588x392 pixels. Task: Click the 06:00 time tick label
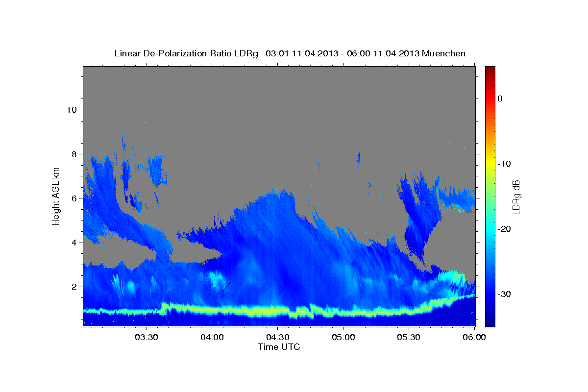474,337
